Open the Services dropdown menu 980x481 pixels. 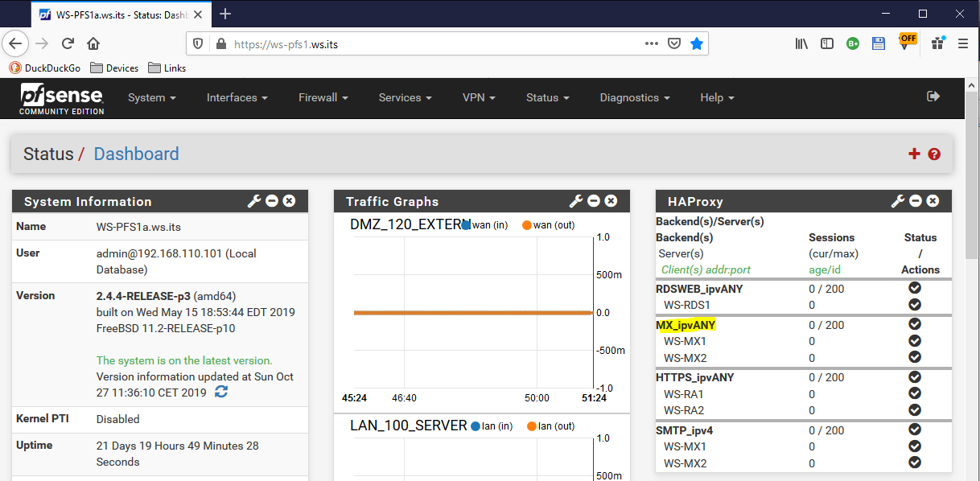tap(406, 97)
